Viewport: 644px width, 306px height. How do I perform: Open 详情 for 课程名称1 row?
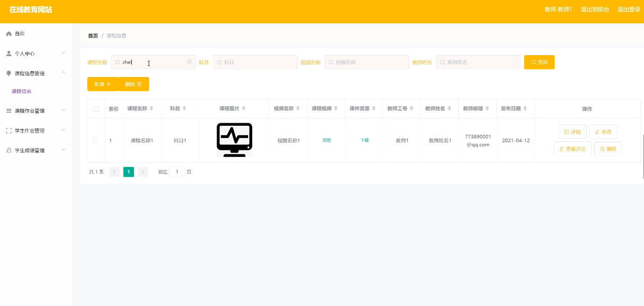572,132
